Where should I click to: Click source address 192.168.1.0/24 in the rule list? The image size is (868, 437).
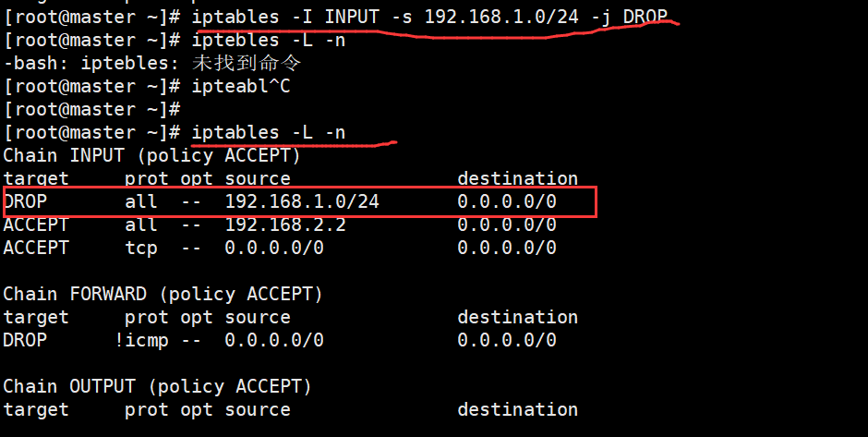click(x=302, y=201)
